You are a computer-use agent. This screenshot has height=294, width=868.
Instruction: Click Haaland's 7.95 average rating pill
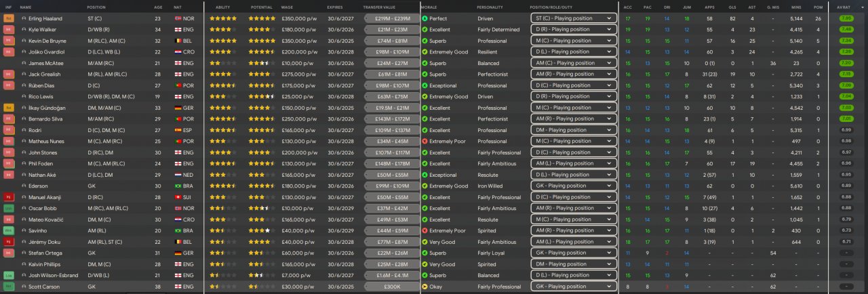click(846, 18)
